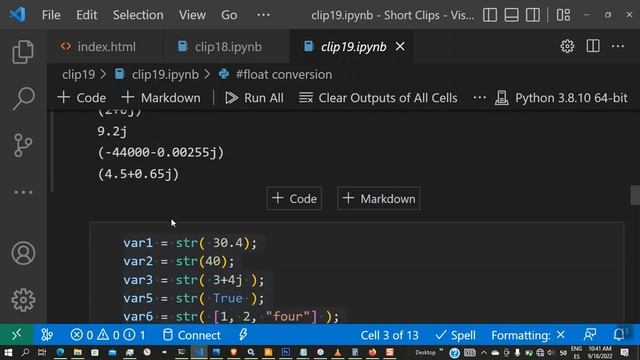
Task: Open the Accounts menu icon
Action: tap(23, 253)
